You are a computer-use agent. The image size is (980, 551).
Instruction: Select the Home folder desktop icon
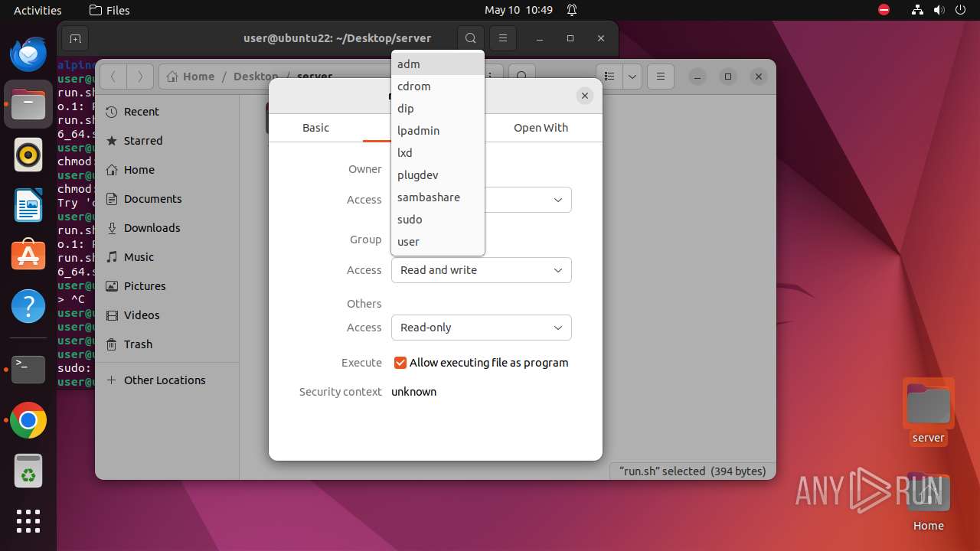coord(928,502)
